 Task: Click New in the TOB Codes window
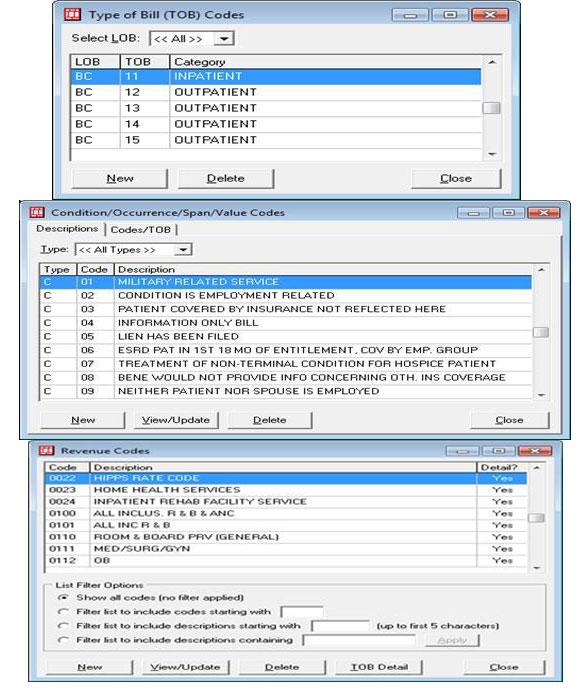click(x=120, y=178)
